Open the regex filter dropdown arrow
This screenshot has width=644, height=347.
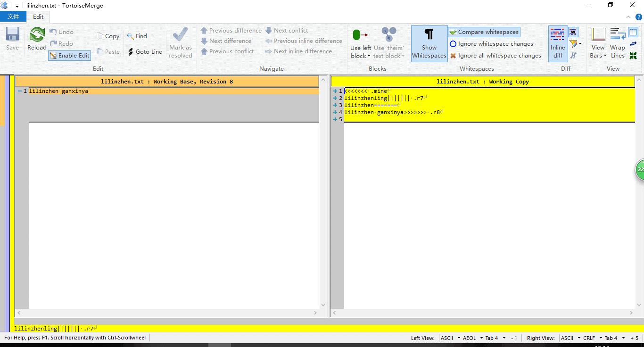pos(580,44)
